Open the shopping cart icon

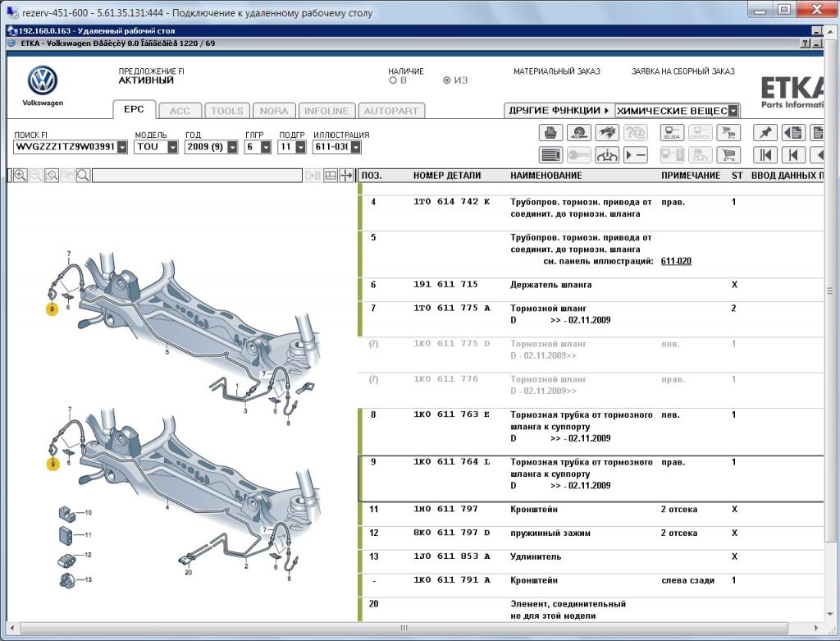click(x=728, y=155)
